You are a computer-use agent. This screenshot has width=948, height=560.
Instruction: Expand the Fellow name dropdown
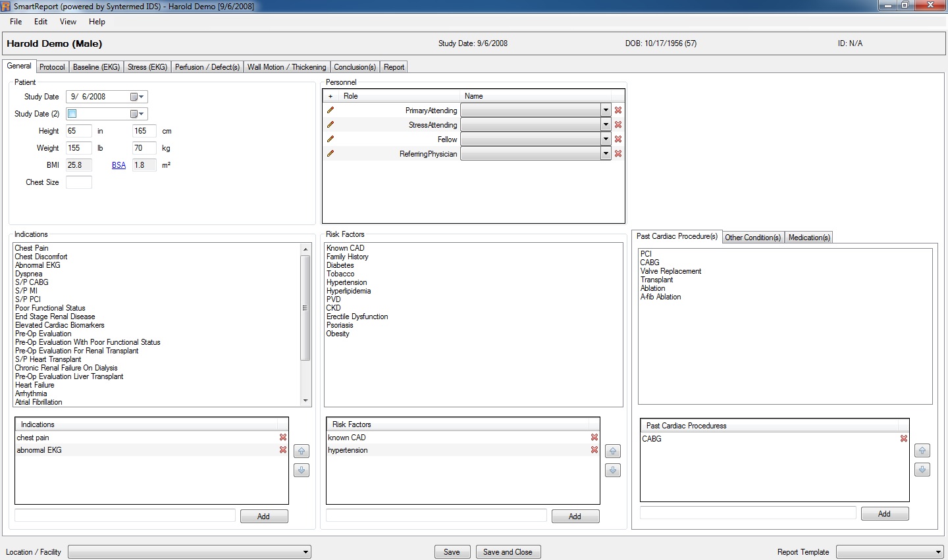point(606,140)
